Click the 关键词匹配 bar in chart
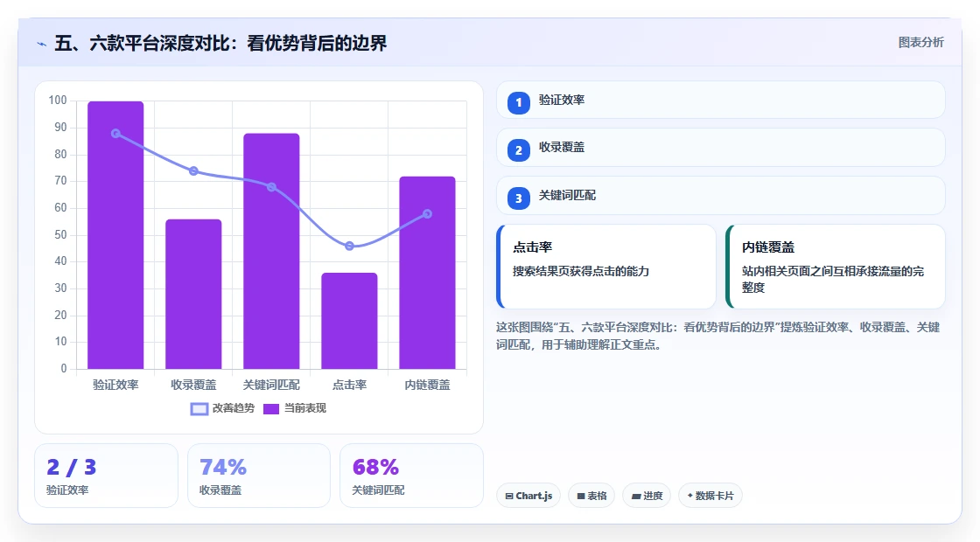This screenshot has height=542, width=980. (x=271, y=251)
